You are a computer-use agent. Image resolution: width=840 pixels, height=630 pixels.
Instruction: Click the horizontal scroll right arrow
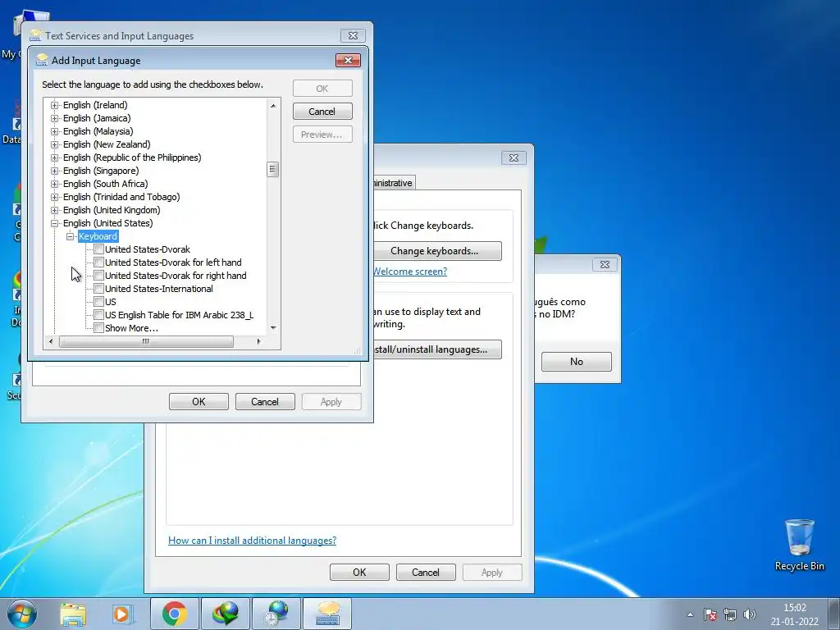[258, 341]
